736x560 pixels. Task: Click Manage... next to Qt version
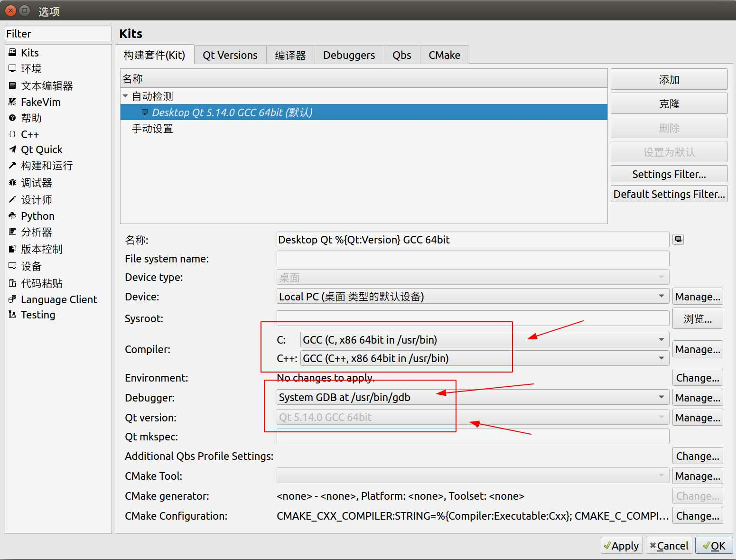pyautogui.click(x=698, y=418)
